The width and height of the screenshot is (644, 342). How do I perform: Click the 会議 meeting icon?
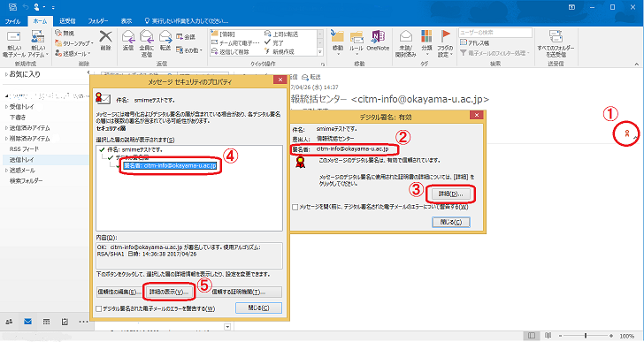[179, 37]
